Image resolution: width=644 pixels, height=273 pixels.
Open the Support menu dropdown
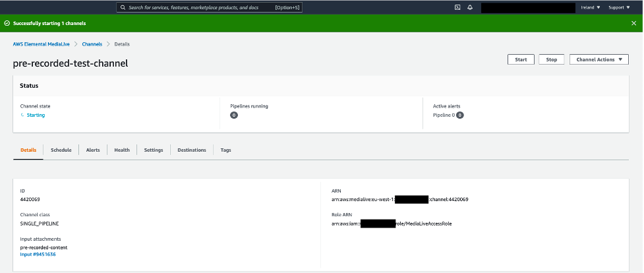pos(619,7)
